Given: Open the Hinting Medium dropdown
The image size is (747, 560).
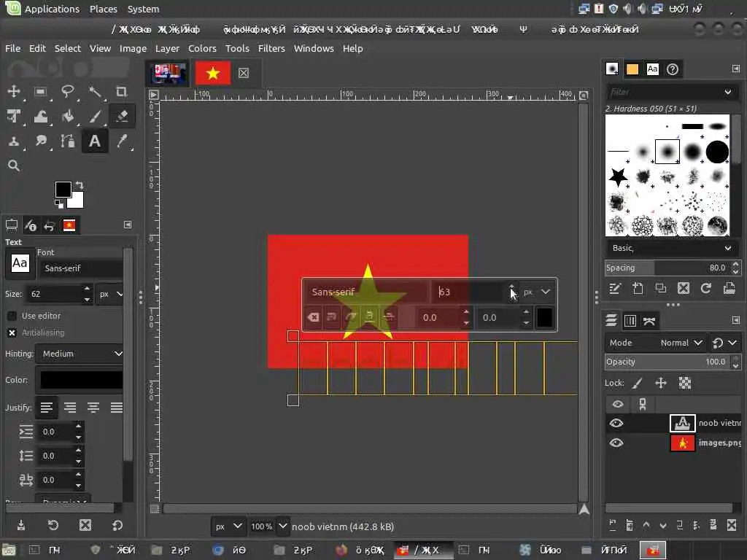Looking at the screenshot, I should pos(80,354).
